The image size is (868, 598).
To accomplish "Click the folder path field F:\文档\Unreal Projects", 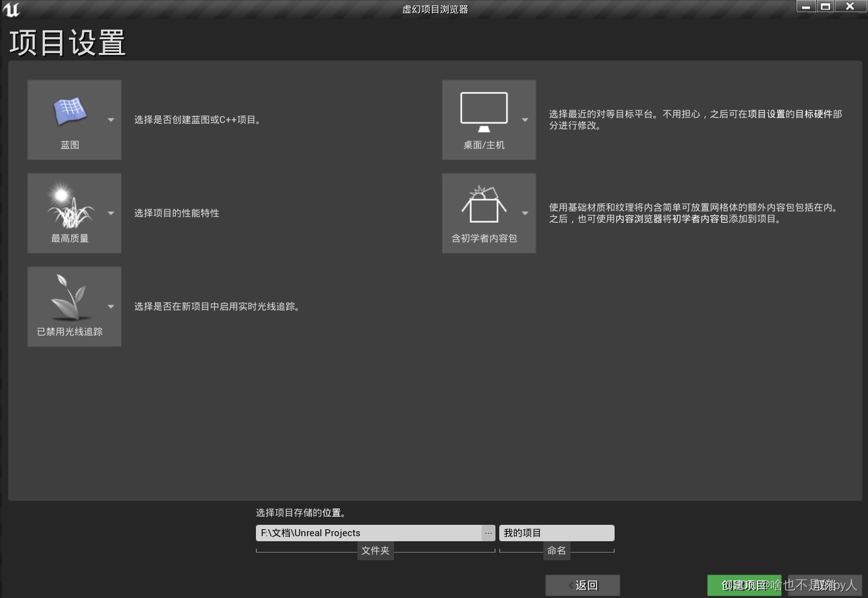I will (x=369, y=533).
